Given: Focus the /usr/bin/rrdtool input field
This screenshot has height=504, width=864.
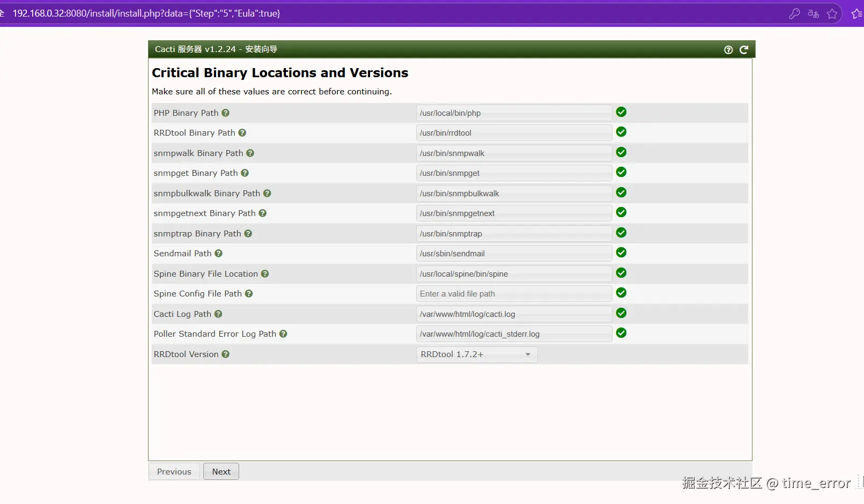Looking at the screenshot, I should (514, 133).
